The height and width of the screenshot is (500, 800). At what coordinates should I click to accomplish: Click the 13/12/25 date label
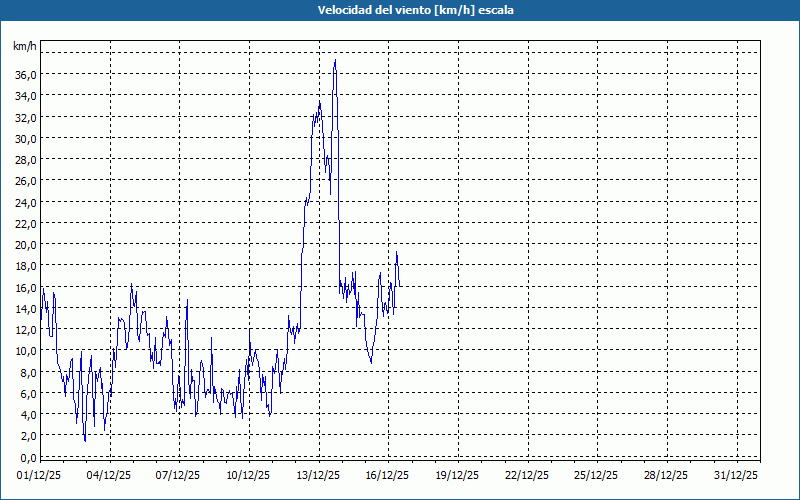tap(319, 475)
